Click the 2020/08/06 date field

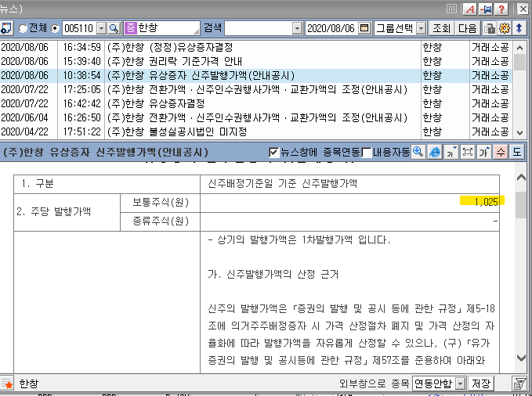(331, 28)
